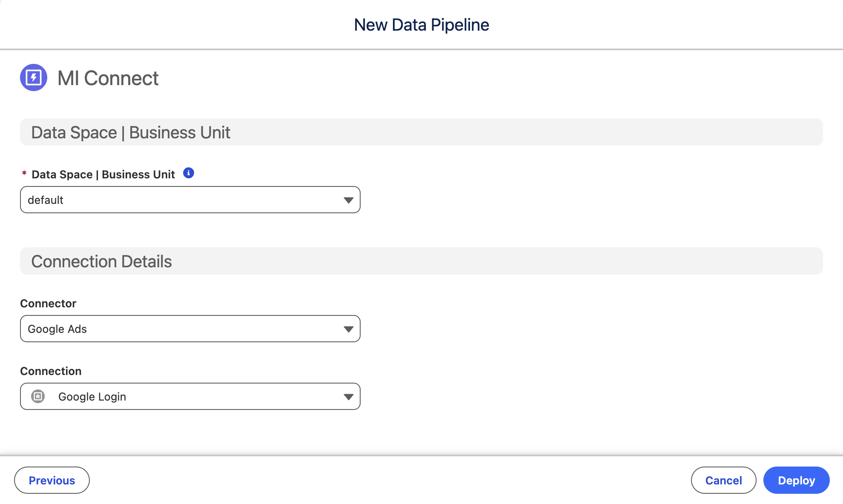Open the Data Space Business Unit dropdown

[x=189, y=200]
